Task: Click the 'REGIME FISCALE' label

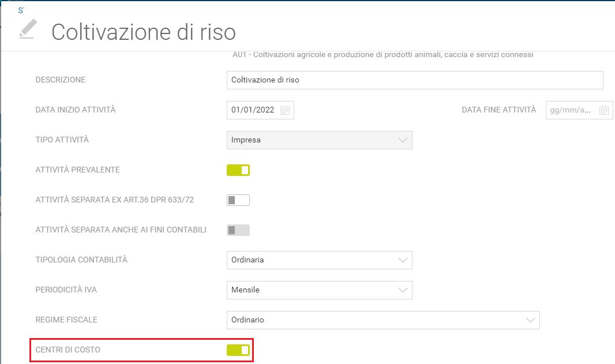Action: tap(66, 320)
